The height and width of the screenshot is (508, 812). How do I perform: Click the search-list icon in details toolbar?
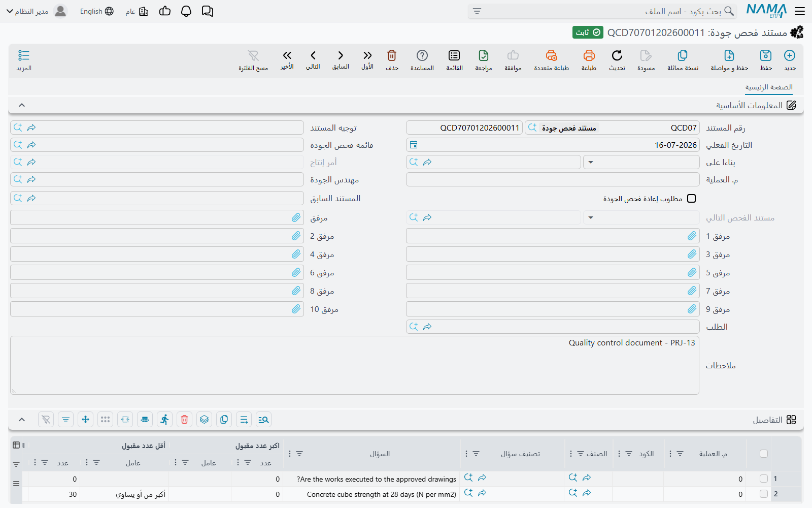pos(263,420)
